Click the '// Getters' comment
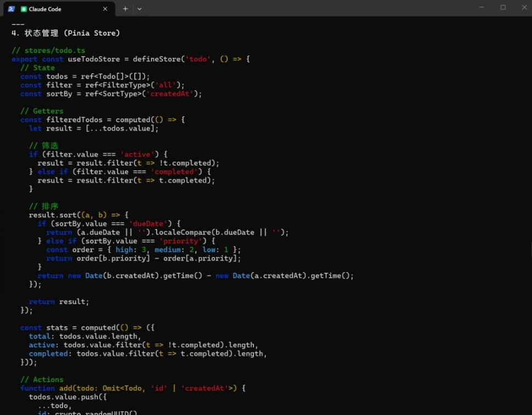 click(x=42, y=111)
